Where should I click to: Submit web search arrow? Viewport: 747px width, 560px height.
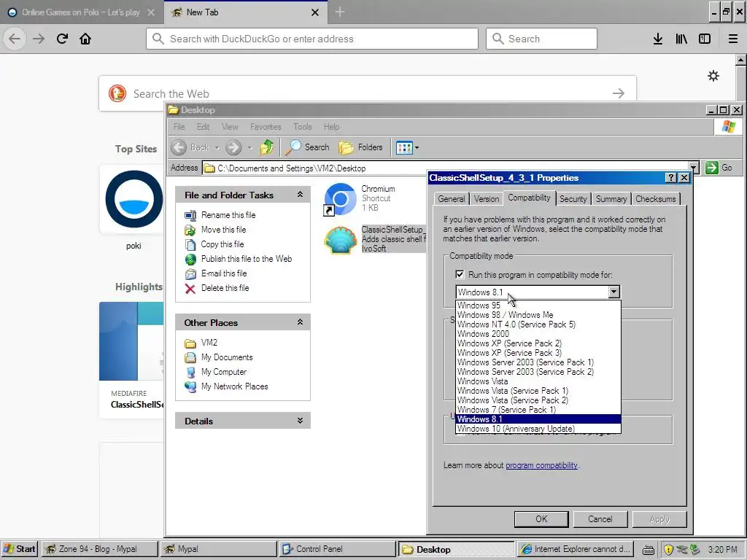click(x=619, y=93)
